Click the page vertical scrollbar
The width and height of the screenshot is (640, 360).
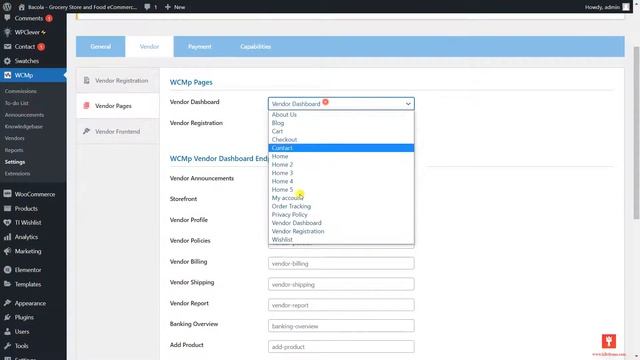coord(636,133)
